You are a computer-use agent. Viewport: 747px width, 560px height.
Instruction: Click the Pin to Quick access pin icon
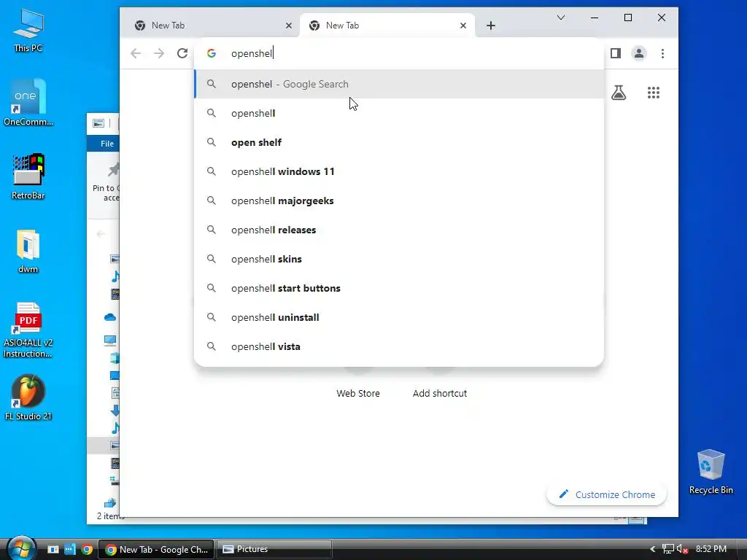pyautogui.click(x=113, y=169)
